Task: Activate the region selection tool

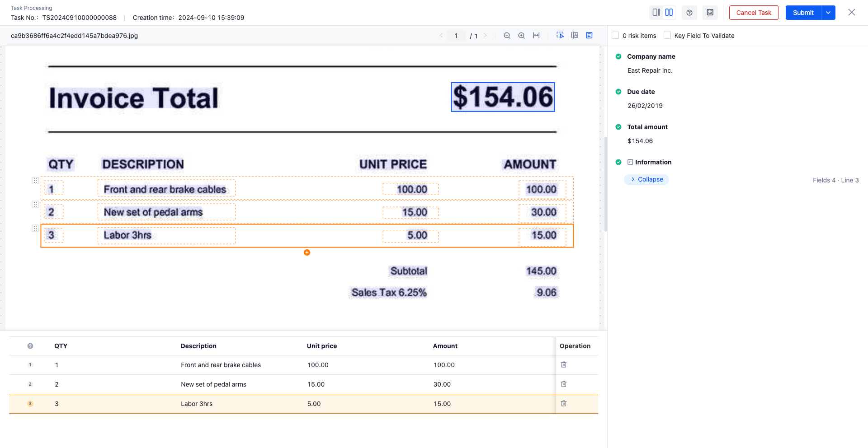Action: 560,35
